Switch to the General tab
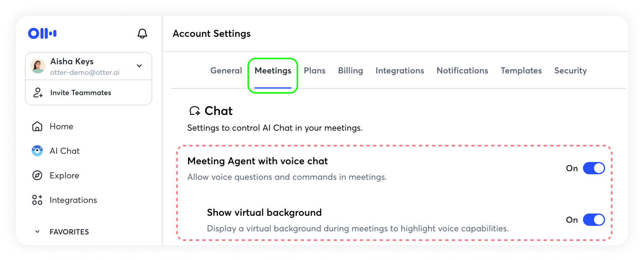 pyautogui.click(x=226, y=71)
